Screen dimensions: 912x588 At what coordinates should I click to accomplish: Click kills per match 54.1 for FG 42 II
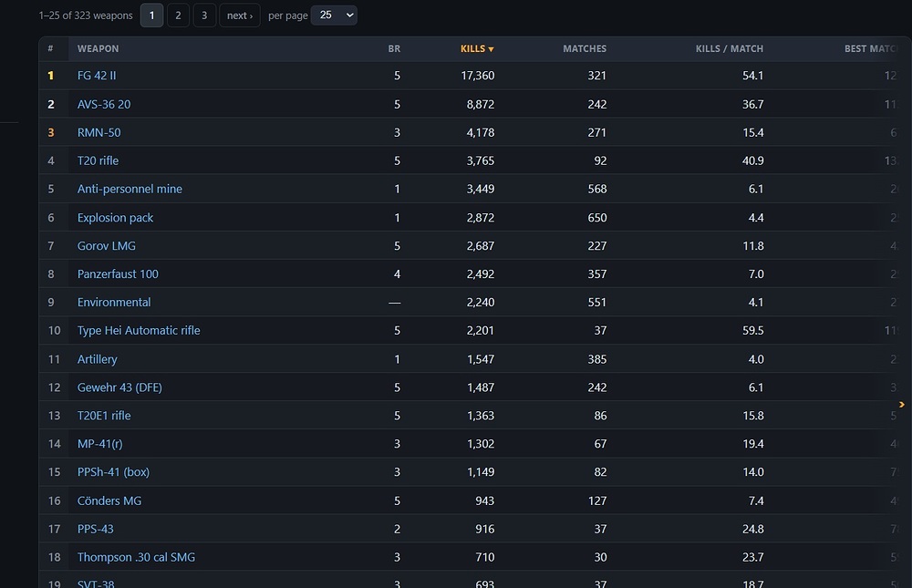point(753,76)
